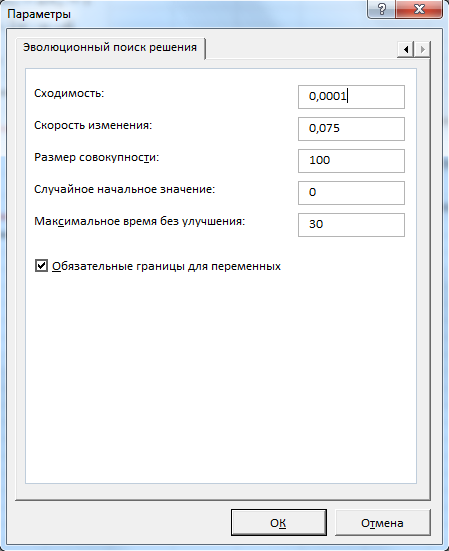Image resolution: width=449 pixels, height=551 pixels.
Task: Focus the Сходимость input field
Action: [351, 97]
